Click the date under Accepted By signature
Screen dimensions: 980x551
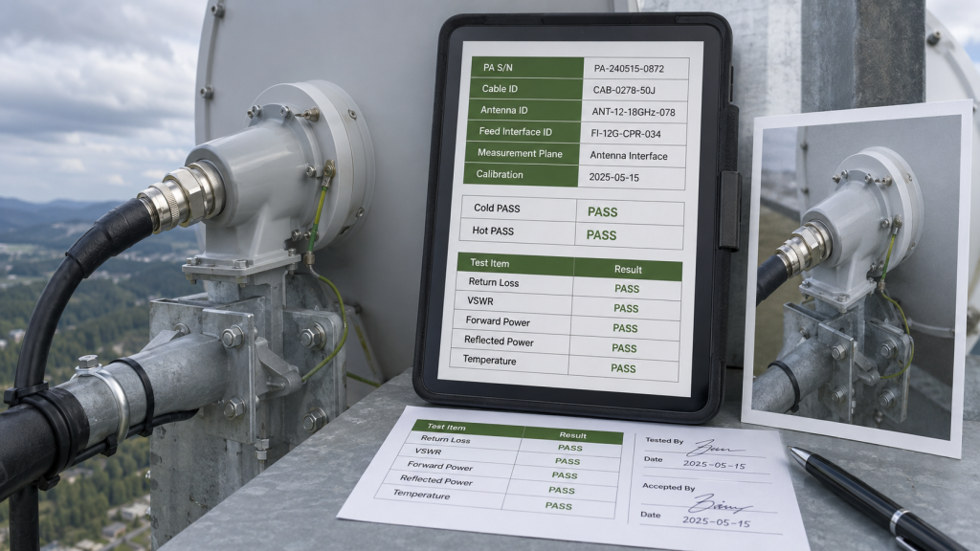point(716,521)
